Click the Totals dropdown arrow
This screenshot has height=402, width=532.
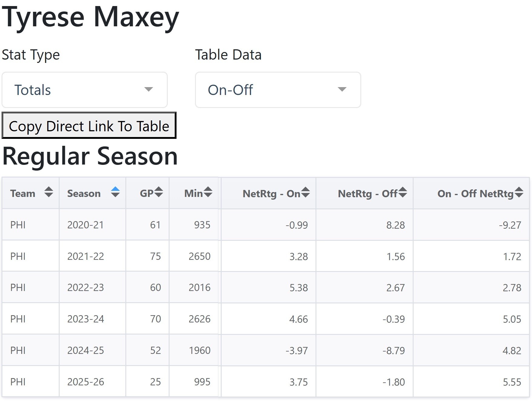click(x=148, y=89)
